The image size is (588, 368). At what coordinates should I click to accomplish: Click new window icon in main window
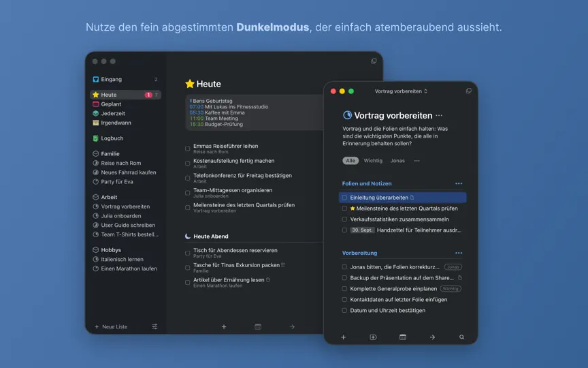[374, 61]
